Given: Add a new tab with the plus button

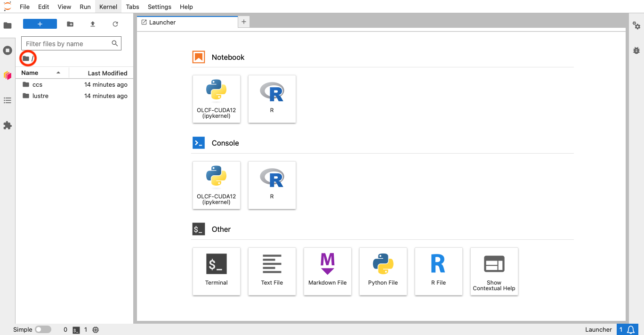Looking at the screenshot, I should point(244,22).
